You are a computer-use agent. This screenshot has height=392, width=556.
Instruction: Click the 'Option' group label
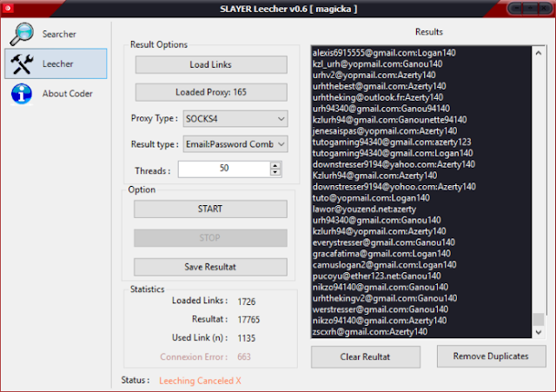(142, 189)
